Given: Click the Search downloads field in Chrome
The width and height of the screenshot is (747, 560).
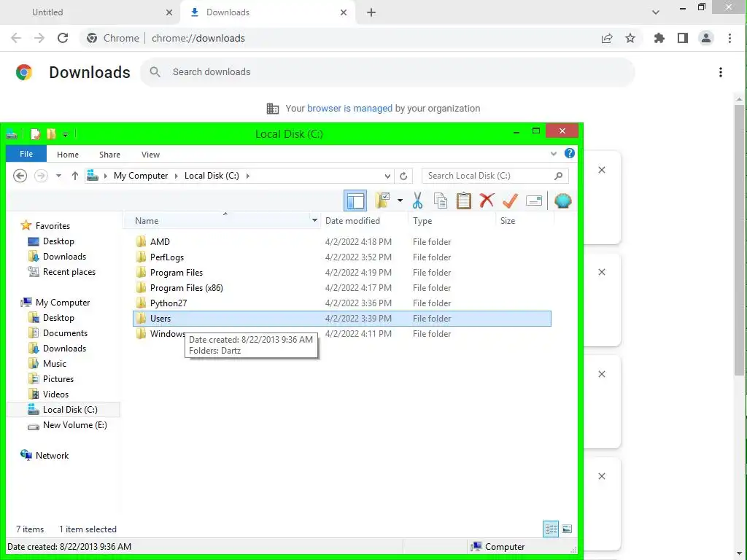Looking at the screenshot, I should 387,72.
